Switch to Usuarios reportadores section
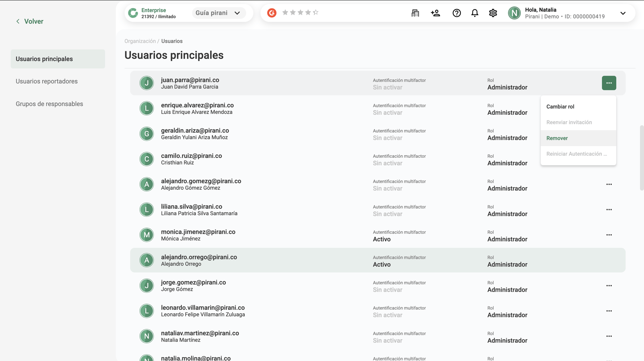 tap(46, 81)
